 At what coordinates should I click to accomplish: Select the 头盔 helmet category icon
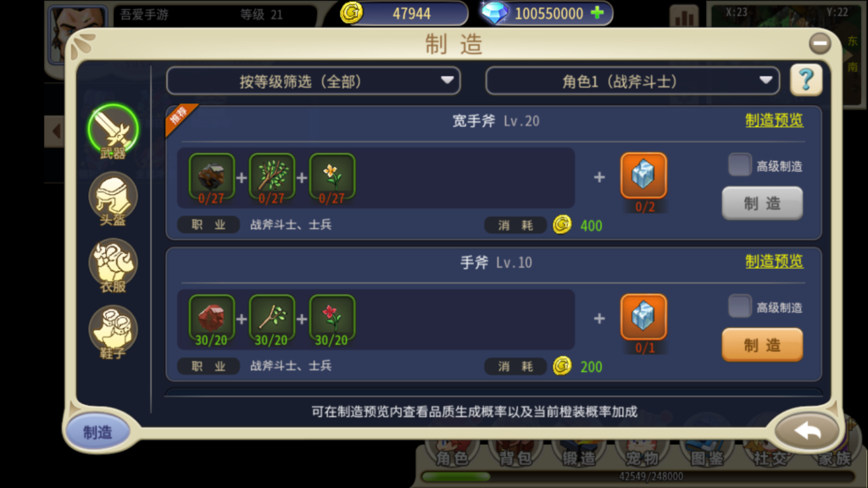tap(113, 198)
